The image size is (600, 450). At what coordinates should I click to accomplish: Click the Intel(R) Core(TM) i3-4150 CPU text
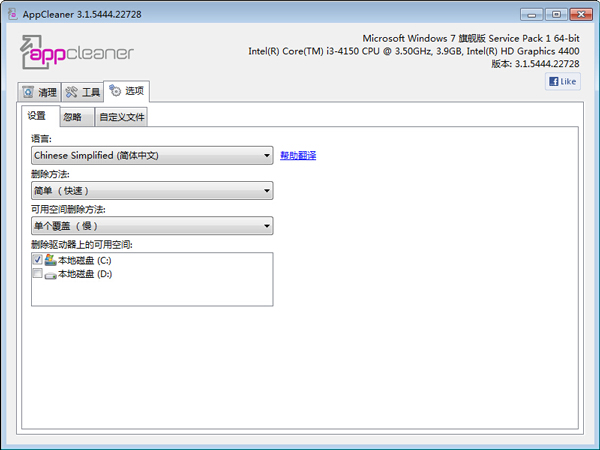[414, 51]
